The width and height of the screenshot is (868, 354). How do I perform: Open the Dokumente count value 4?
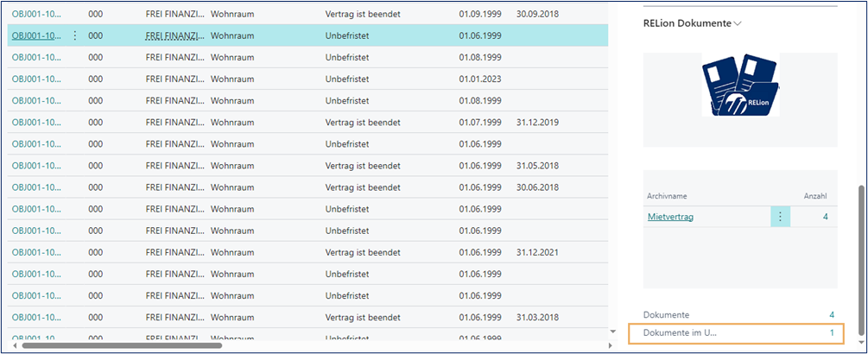(831, 314)
